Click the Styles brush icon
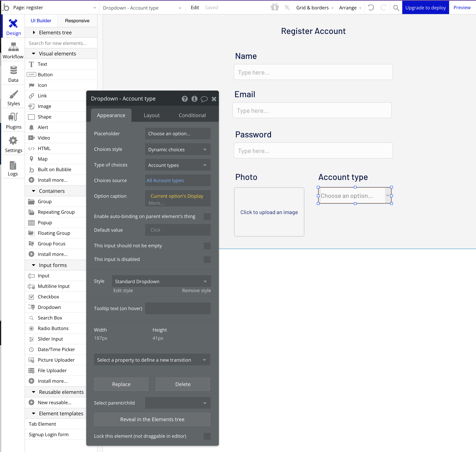476x452 pixels. click(x=13, y=94)
